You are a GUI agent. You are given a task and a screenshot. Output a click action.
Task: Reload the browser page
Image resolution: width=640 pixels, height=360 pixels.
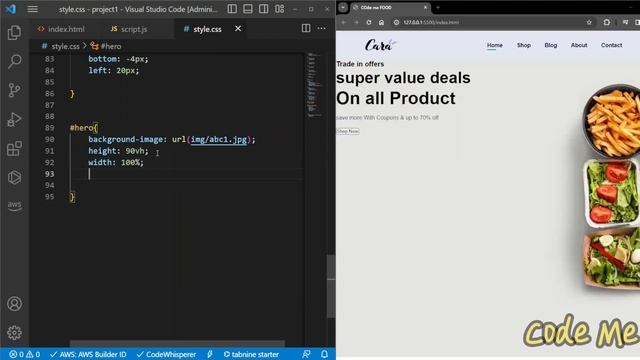369,22
